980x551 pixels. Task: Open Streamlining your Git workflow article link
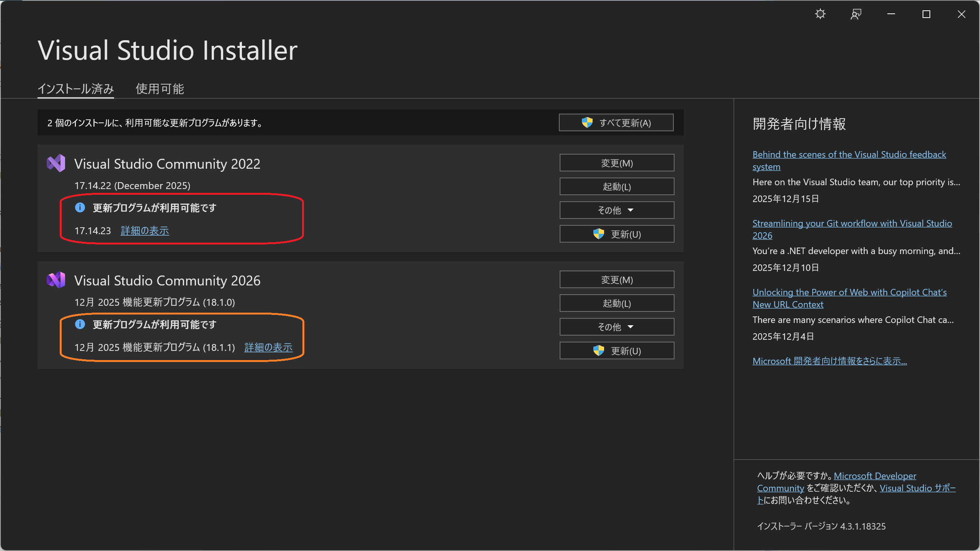852,223
